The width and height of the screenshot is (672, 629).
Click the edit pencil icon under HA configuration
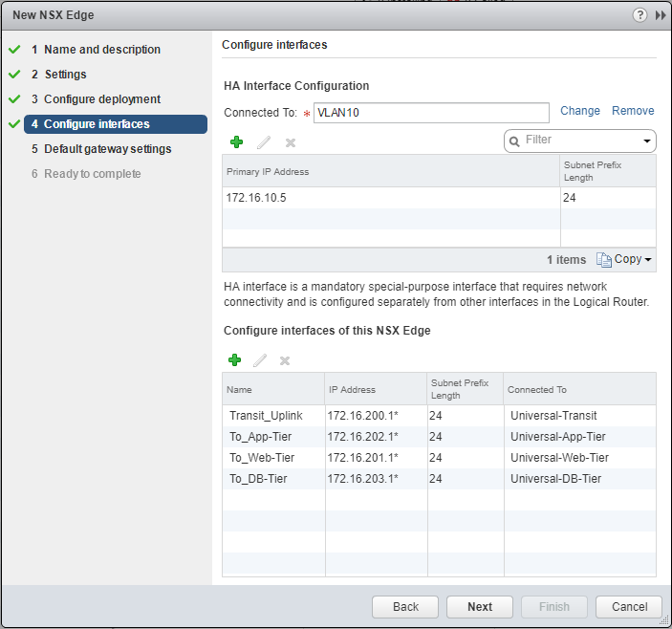pos(264,142)
